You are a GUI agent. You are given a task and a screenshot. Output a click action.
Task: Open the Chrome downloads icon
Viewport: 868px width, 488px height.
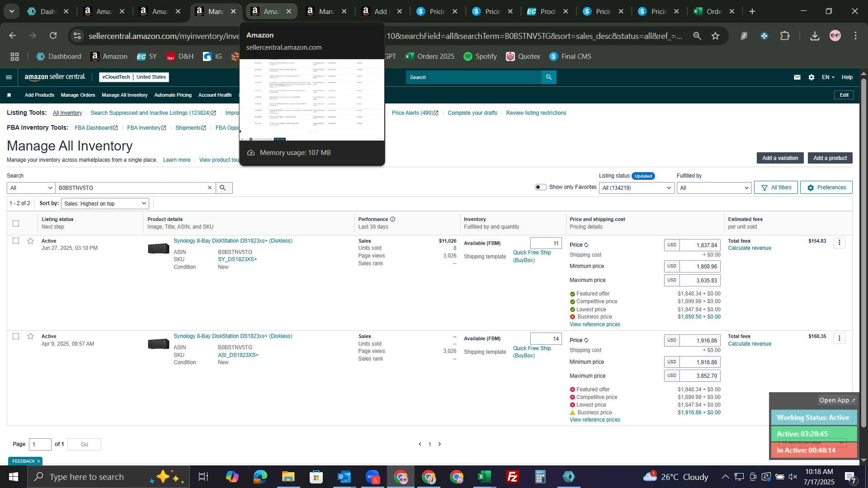pos(815,36)
